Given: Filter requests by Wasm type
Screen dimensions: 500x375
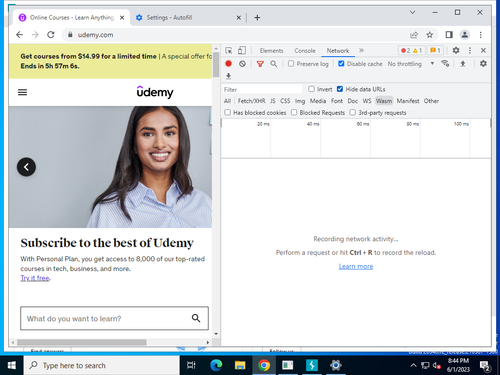Looking at the screenshot, I should (384, 101).
